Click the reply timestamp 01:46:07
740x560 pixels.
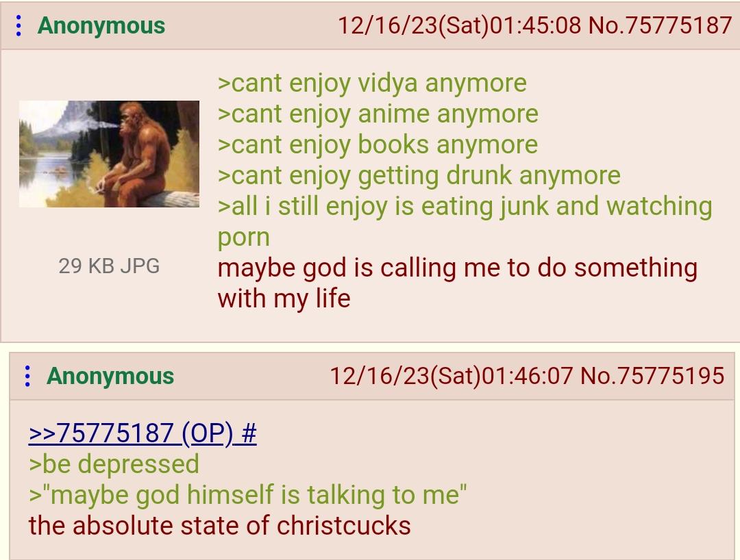[x=528, y=376]
